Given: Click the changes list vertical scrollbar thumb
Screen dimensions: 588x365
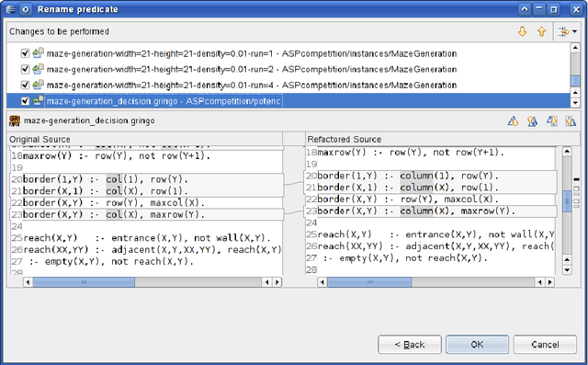Looking at the screenshot, I should coord(575,81).
